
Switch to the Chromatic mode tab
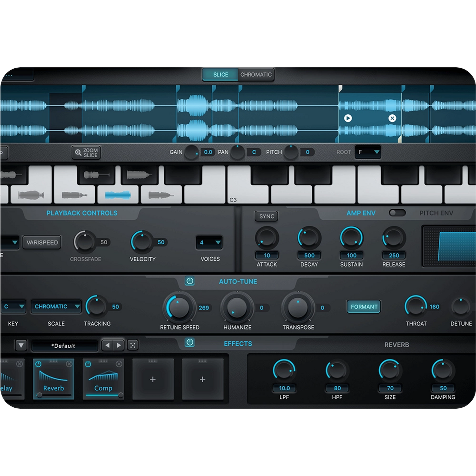[x=256, y=74]
